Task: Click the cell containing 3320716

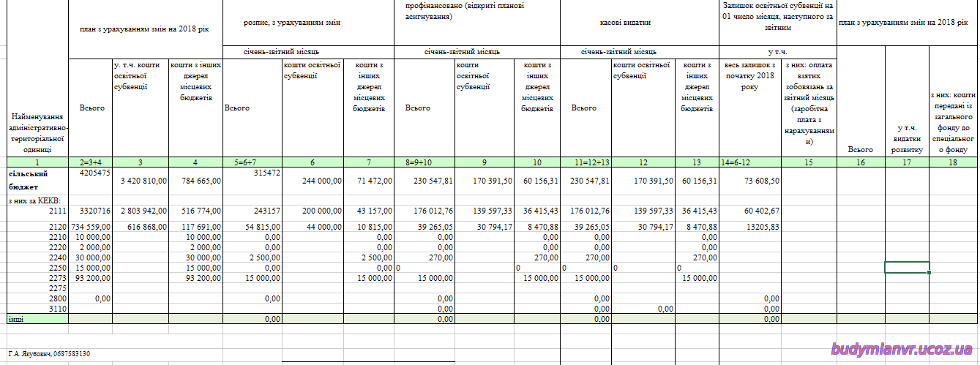Action: click(90, 214)
